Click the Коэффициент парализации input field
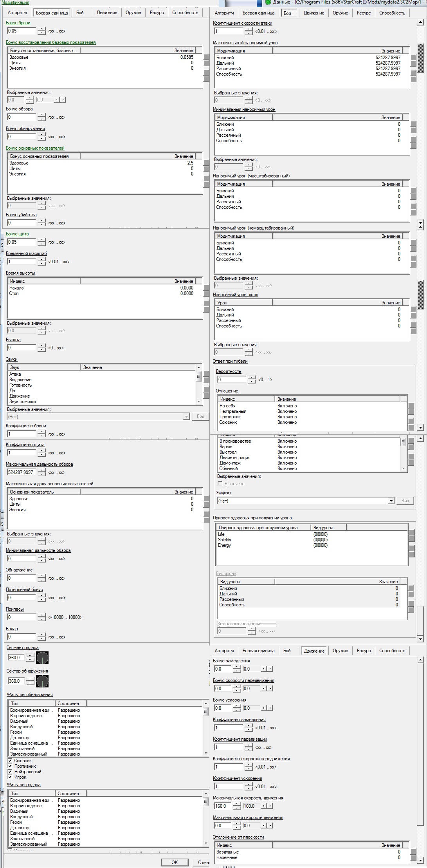This screenshot has height=868, width=427. [229, 747]
